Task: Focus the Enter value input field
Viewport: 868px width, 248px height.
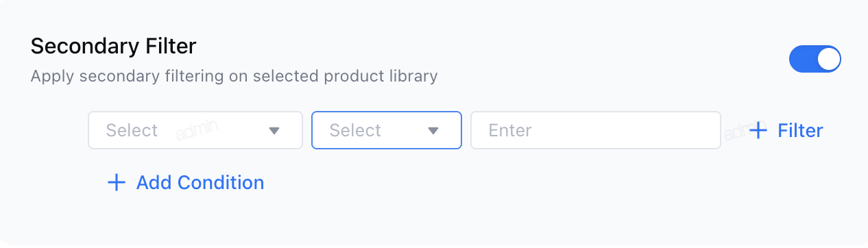Action: [x=595, y=130]
